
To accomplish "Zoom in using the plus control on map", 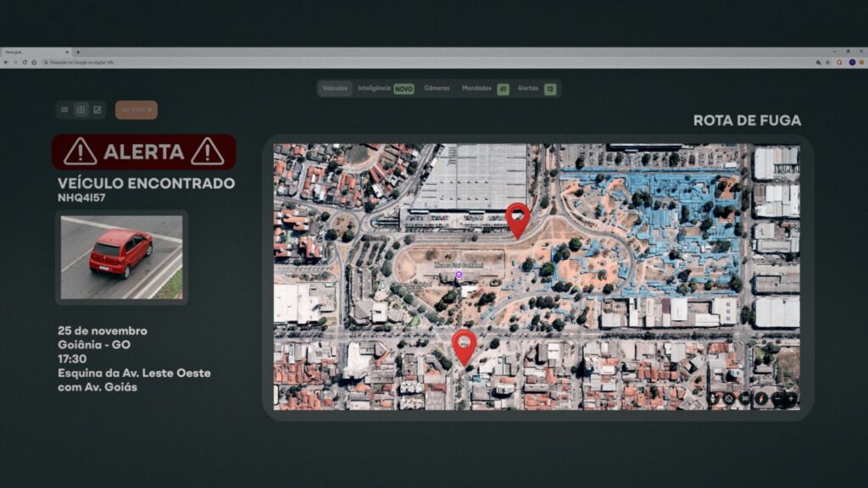I will pos(791,398).
